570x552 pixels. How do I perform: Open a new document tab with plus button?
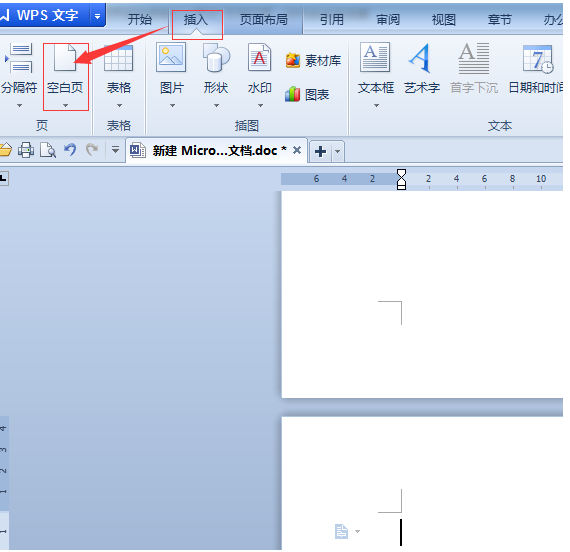pyautogui.click(x=320, y=151)
